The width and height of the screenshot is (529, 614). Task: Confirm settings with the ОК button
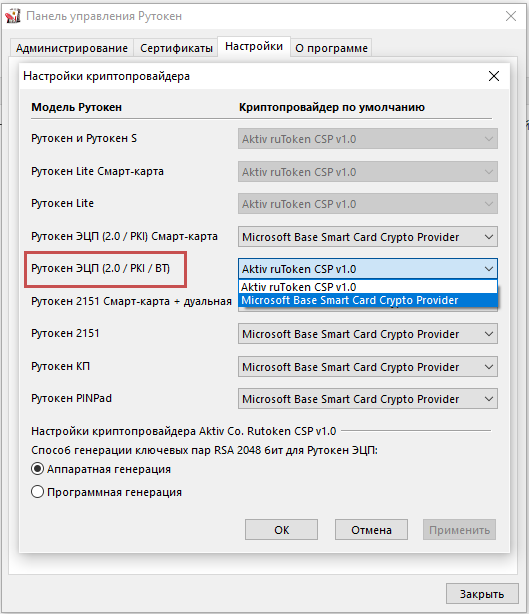282,530
